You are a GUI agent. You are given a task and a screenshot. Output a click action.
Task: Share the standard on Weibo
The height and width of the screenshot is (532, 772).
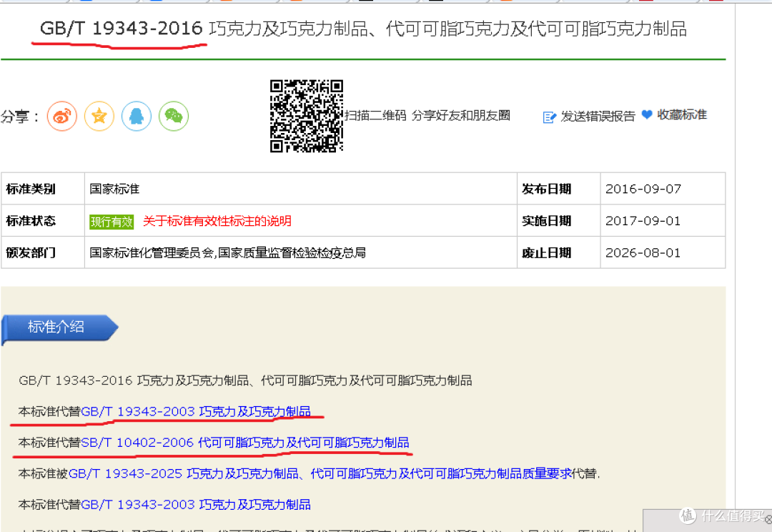(x=62, y=117)
